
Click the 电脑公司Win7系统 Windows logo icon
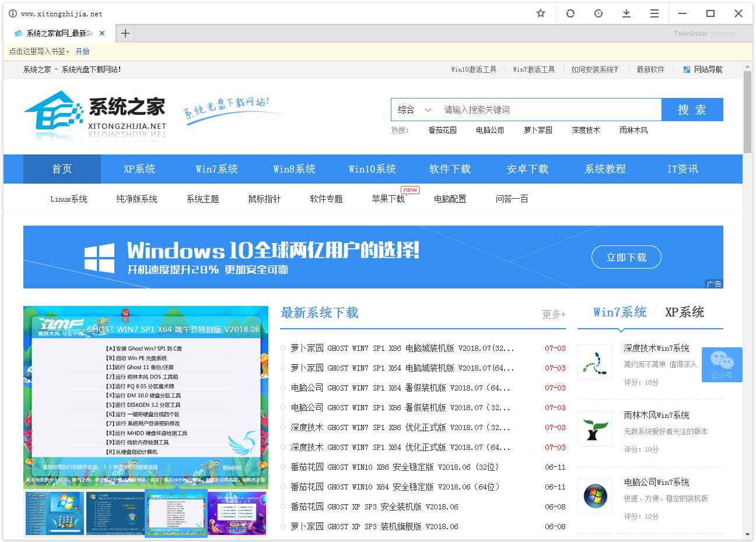pyautogui.click(x=594, y=496)
